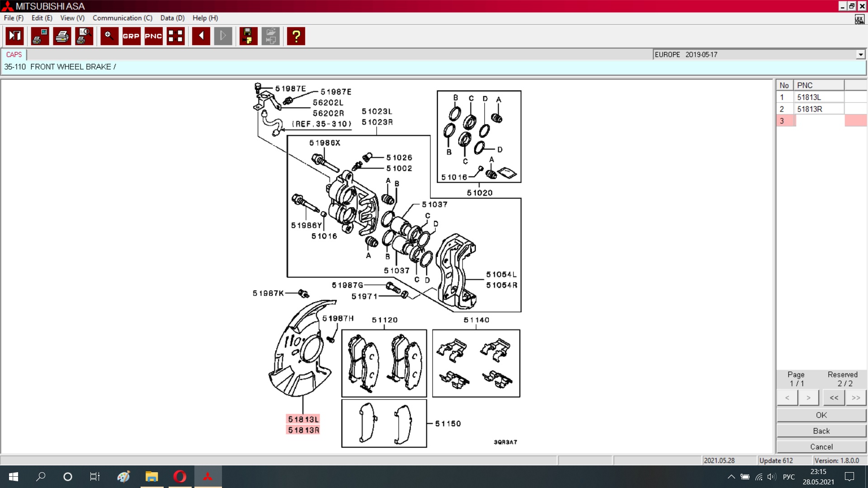868x488 pixels.
Task: Click the PNC toolbar button
Action: coord(153,36)
